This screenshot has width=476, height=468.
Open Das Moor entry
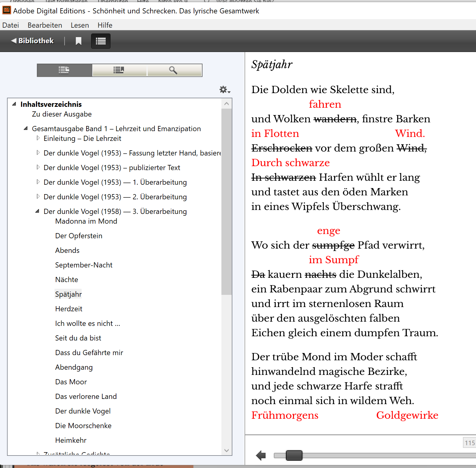71,382
